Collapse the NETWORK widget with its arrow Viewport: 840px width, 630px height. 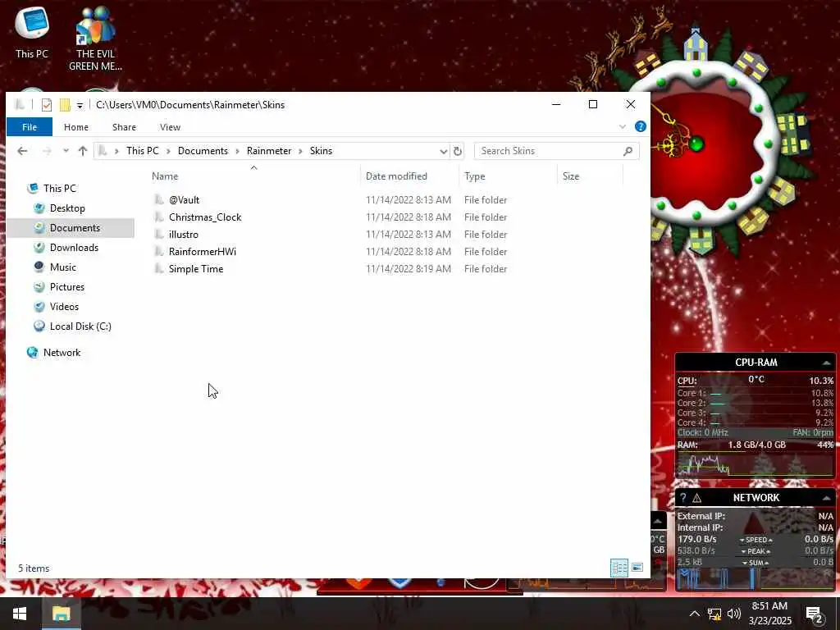coord(827,498)
